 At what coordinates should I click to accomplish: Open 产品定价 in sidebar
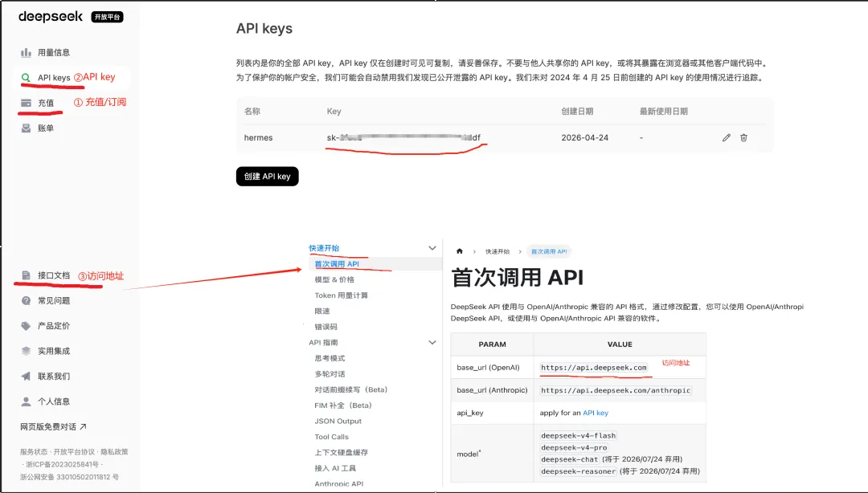click(x=54, y=326)
